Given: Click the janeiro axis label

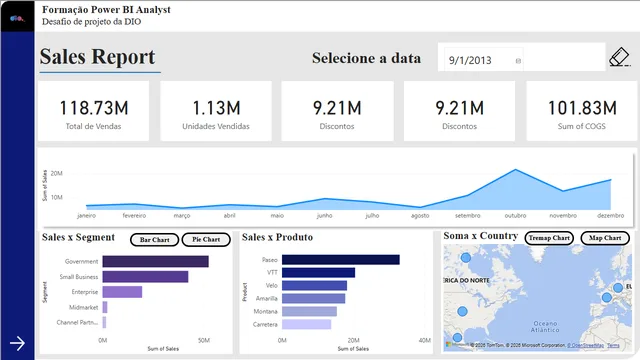Looking at the screenshot, I should (87, 216).
